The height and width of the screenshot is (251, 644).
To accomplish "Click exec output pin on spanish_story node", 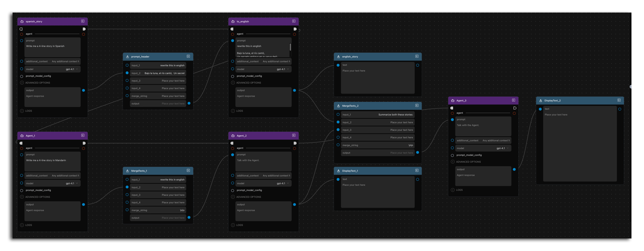I will 84,29.
